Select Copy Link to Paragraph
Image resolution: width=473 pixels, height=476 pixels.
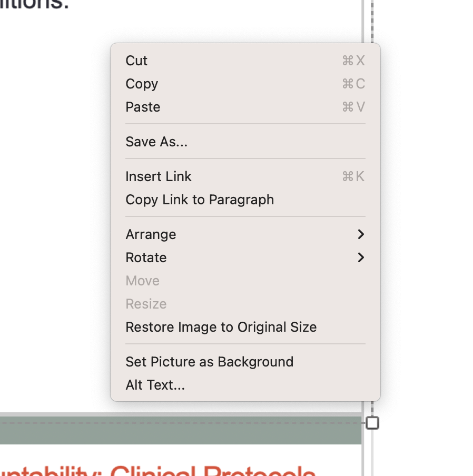245,200
